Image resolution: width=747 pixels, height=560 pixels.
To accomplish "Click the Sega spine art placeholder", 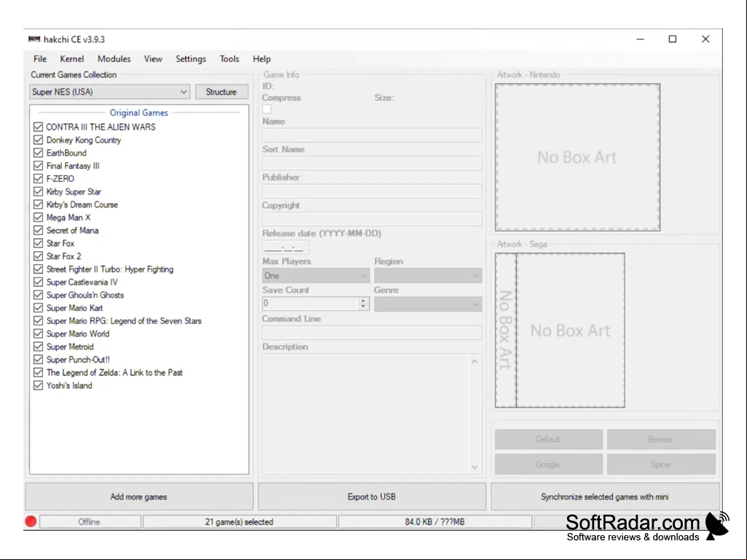I will click(x=506, y=331).
